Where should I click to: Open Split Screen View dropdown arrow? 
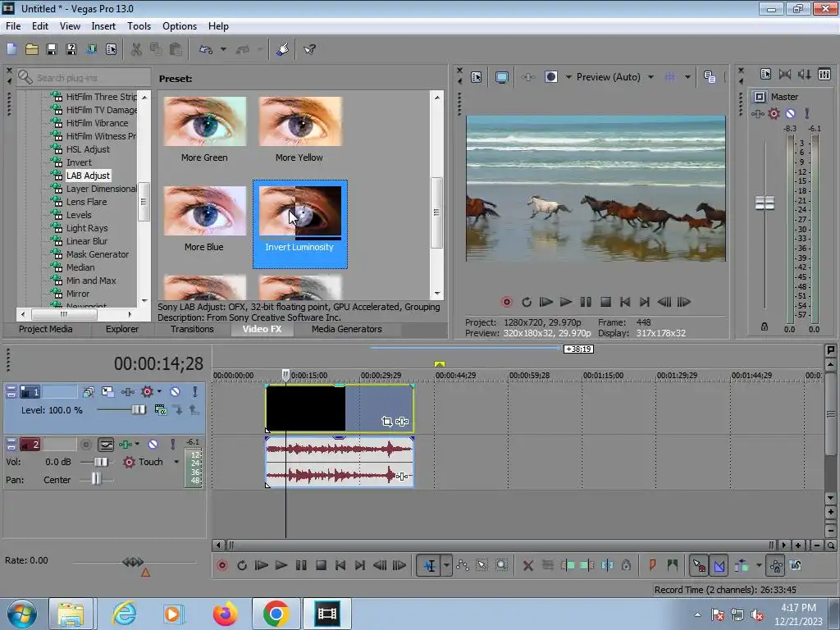click(x=569, y=77)
